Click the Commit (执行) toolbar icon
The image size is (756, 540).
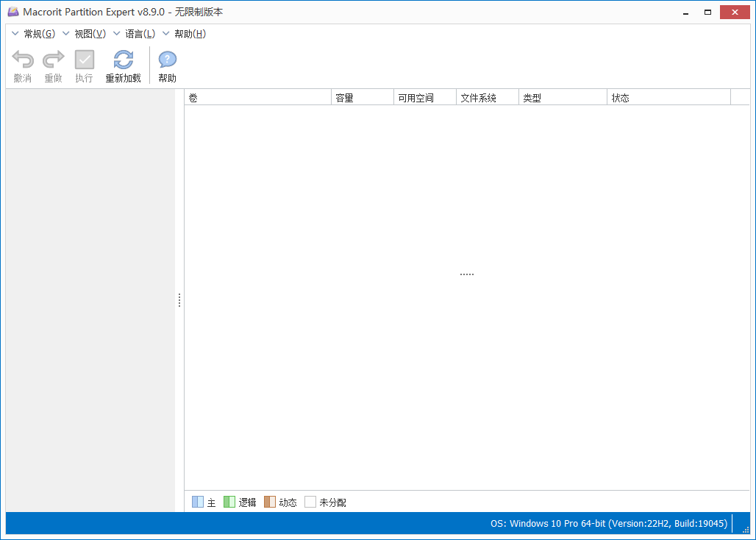tap(84, 60)
